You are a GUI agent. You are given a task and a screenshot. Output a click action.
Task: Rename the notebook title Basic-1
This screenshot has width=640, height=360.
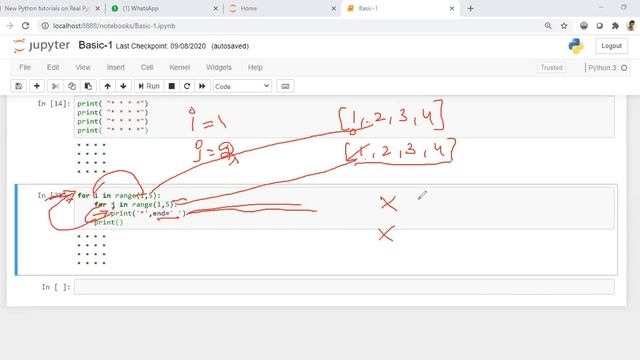coord(95,45)
